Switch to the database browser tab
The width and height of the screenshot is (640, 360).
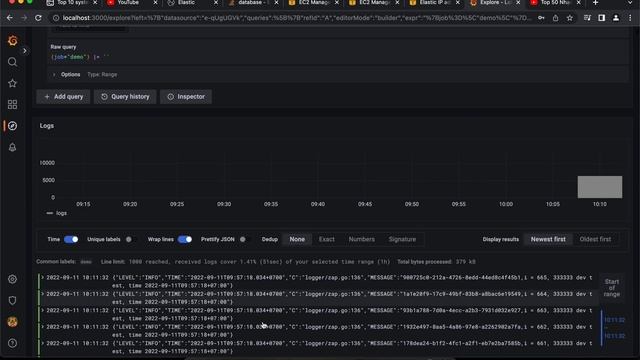click(x=250, y=2)
